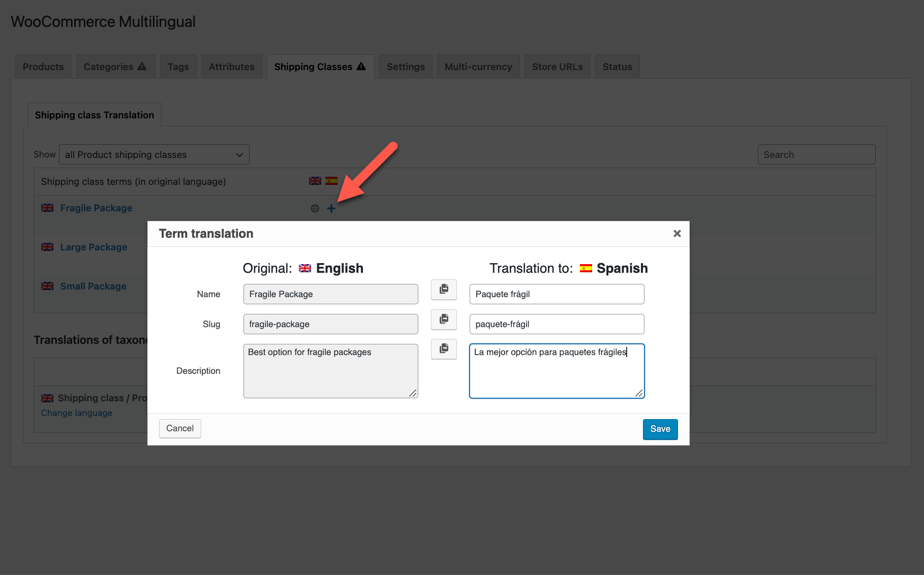This screenshot has width=924, height=575.
Task: Select the Attributes tab
Action: [232, 67]
